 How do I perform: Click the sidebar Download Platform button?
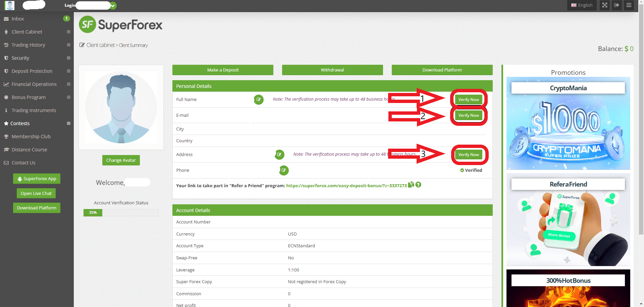pyautogui.click(x=37, y=208)
